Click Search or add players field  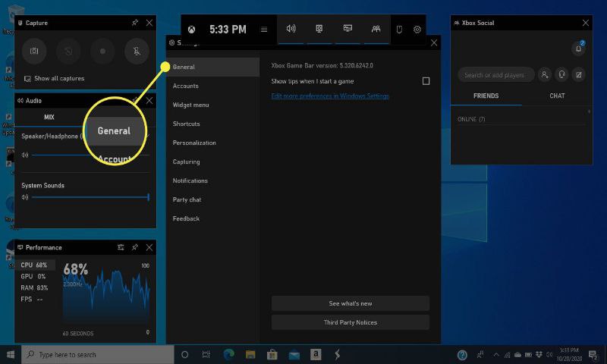[496, 75]
